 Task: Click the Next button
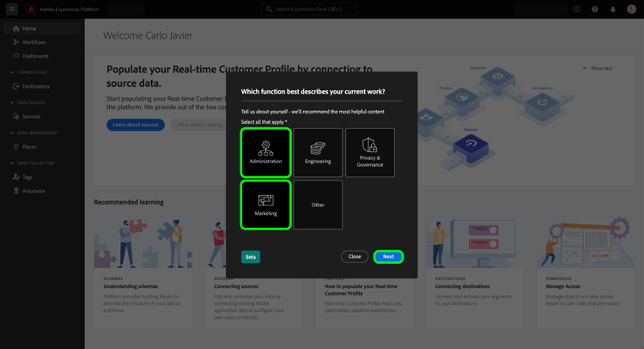(x=388, y=256)
